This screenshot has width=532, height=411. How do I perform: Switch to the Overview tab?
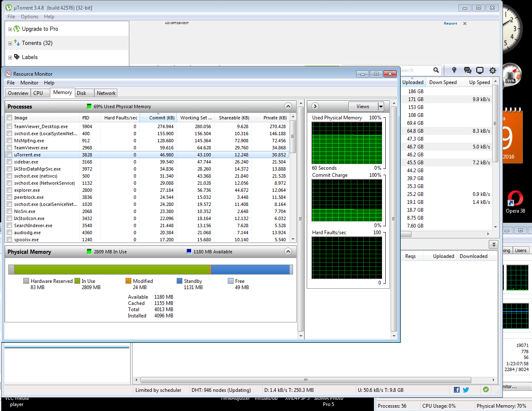[18, 93]
